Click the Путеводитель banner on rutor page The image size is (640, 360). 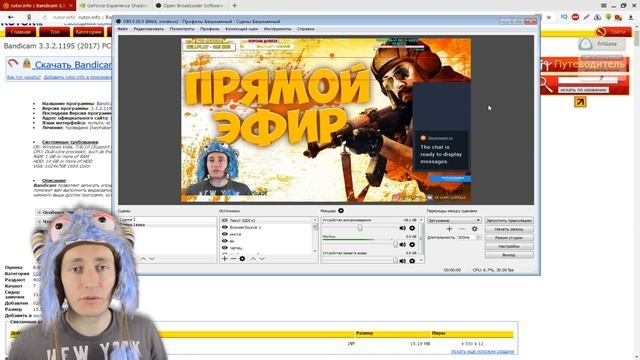point(585,64)
